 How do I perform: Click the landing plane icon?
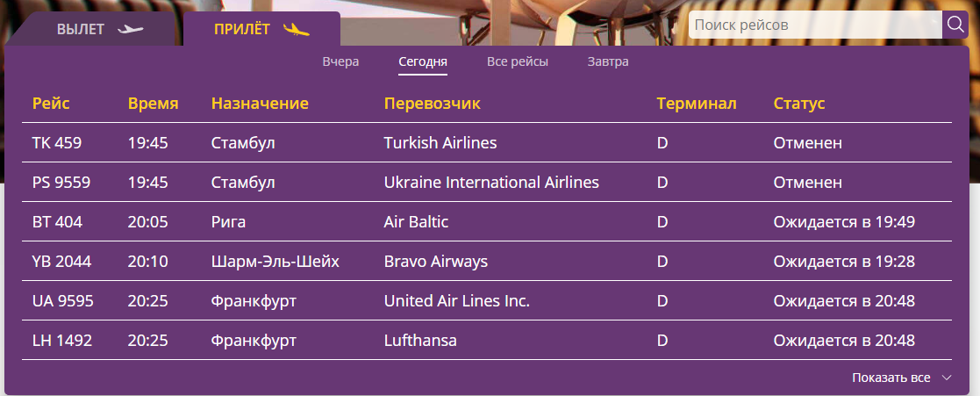[297, 30]
